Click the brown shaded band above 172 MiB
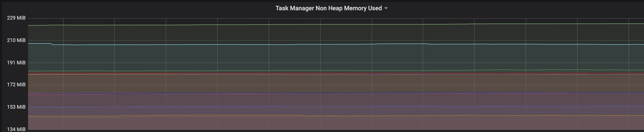The height and width of the screenshot is (132, 644). point(325,83)
